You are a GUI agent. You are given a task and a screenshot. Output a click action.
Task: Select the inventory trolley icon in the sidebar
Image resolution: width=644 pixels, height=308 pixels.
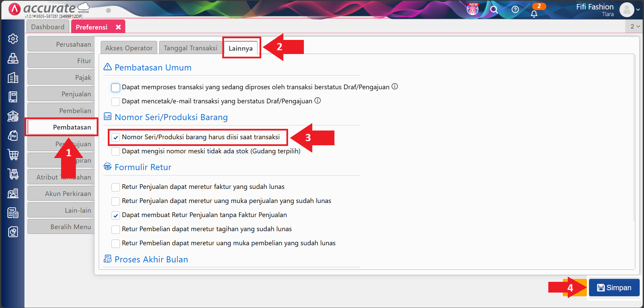(x=13, y=174)
